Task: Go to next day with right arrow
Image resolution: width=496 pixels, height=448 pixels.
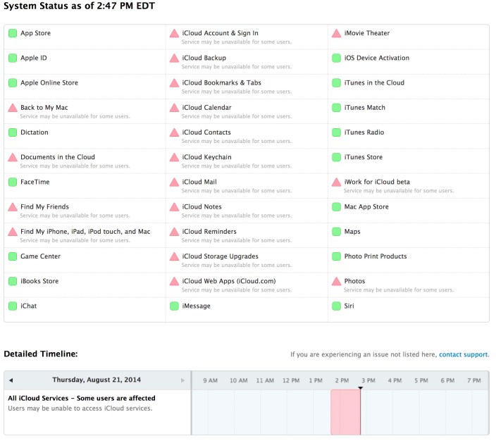Action: point(182,380)
